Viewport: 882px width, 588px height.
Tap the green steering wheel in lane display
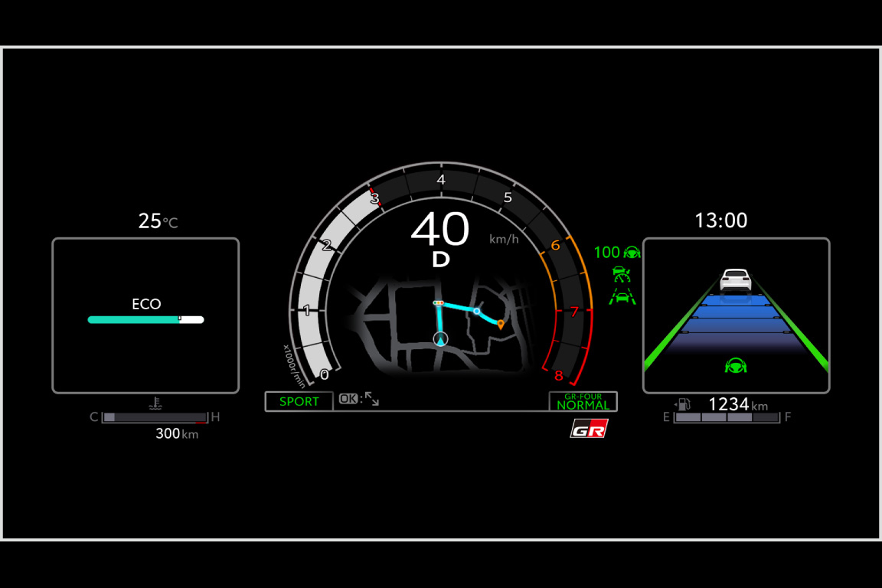point(736,365)
